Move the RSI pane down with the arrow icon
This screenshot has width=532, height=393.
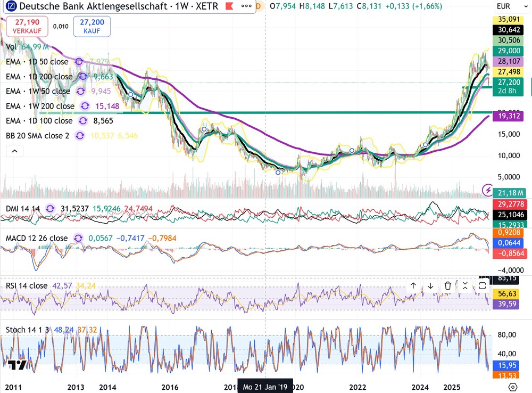click(430, 286)
